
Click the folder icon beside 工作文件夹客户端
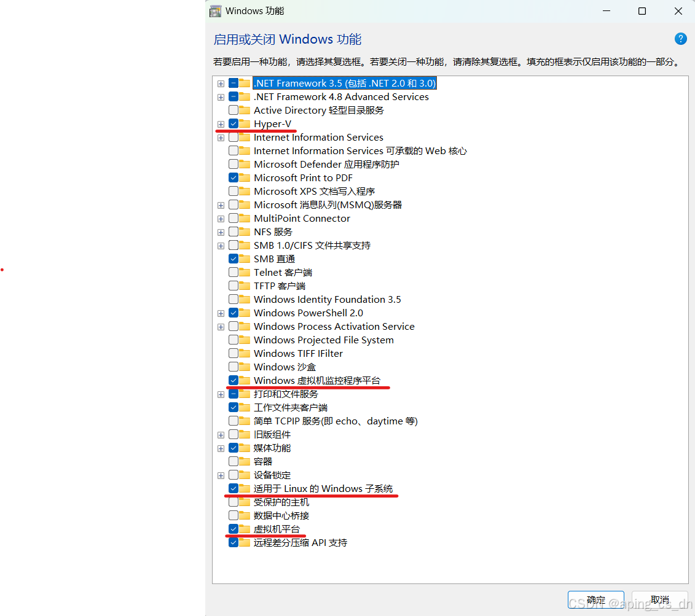[245, 407]
